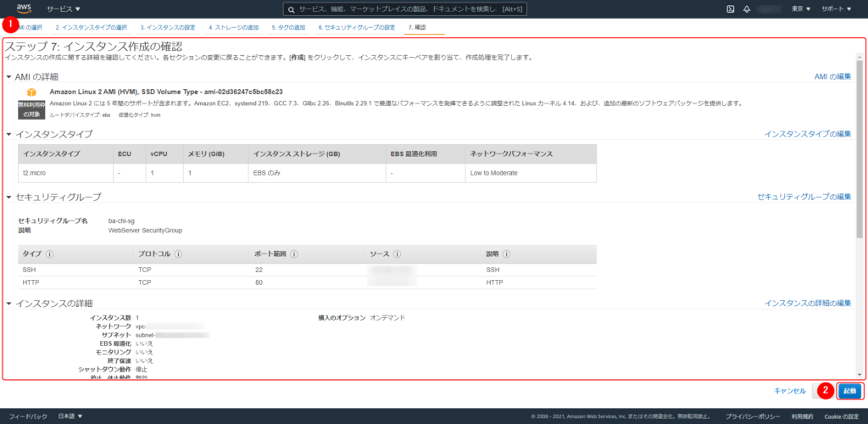Viewport: 868px width, 424px height.
Task: Click the scrollbar up arrow
Action: click(x=860, y=57)
